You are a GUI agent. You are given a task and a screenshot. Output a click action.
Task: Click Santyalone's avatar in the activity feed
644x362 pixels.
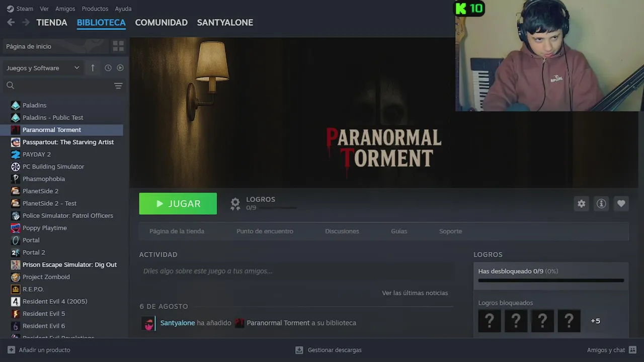(148, 323)
